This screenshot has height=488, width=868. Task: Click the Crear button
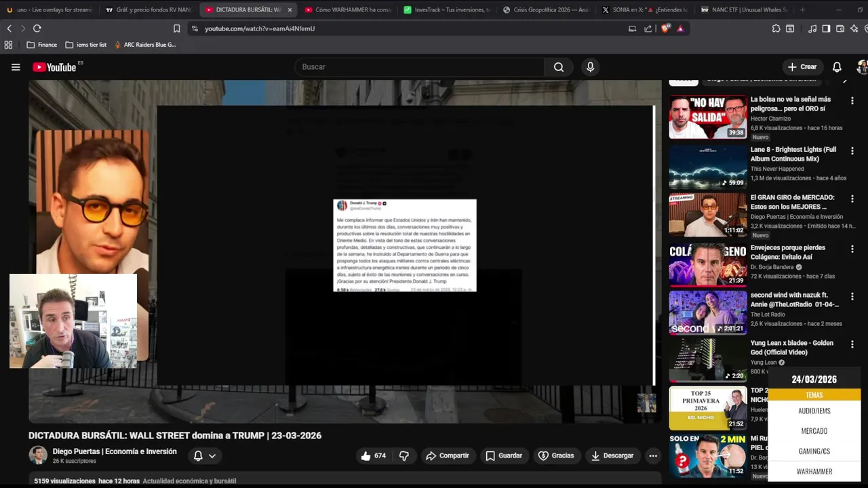click(x=802, y=67)
